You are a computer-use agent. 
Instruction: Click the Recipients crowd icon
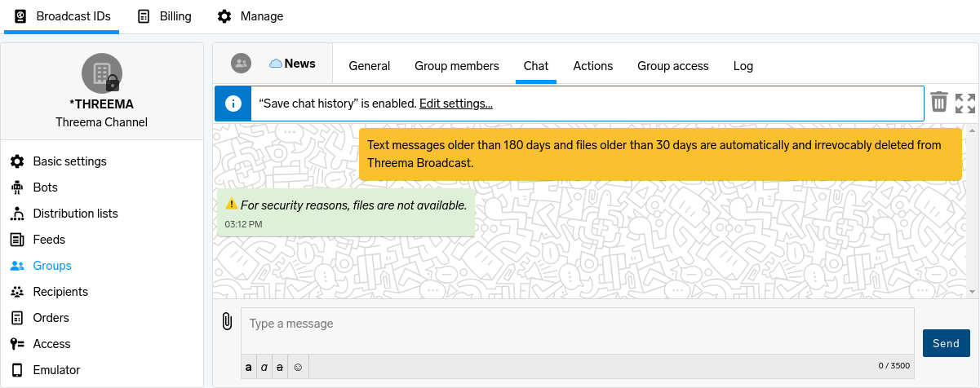[16, 292]
